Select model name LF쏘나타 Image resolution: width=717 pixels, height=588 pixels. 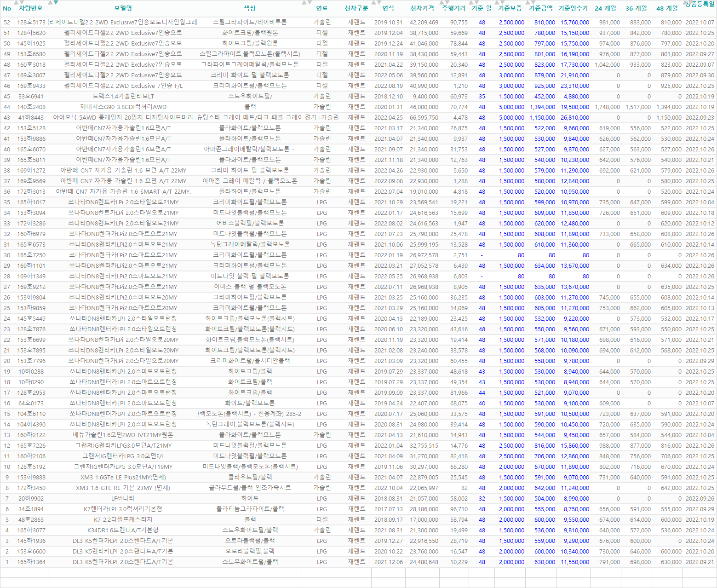point(123,499)
